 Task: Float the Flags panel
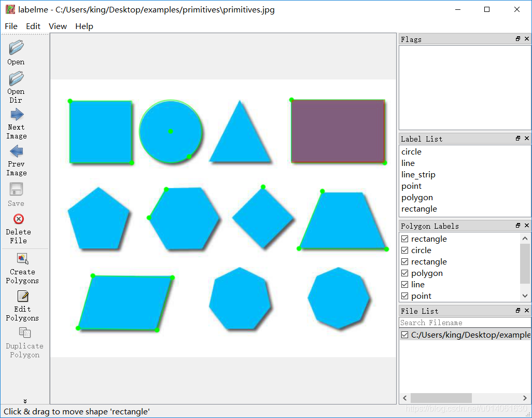(x=518, y=39)
